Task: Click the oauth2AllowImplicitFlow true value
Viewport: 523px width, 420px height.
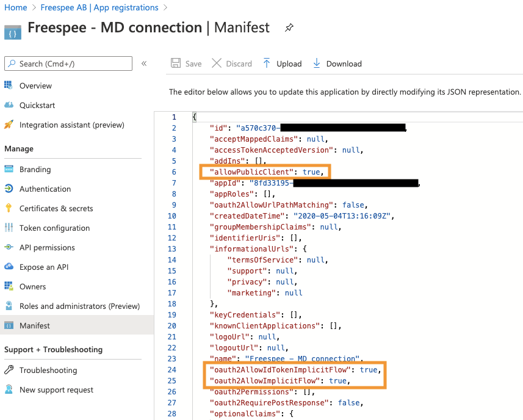Action: (338, 381)
